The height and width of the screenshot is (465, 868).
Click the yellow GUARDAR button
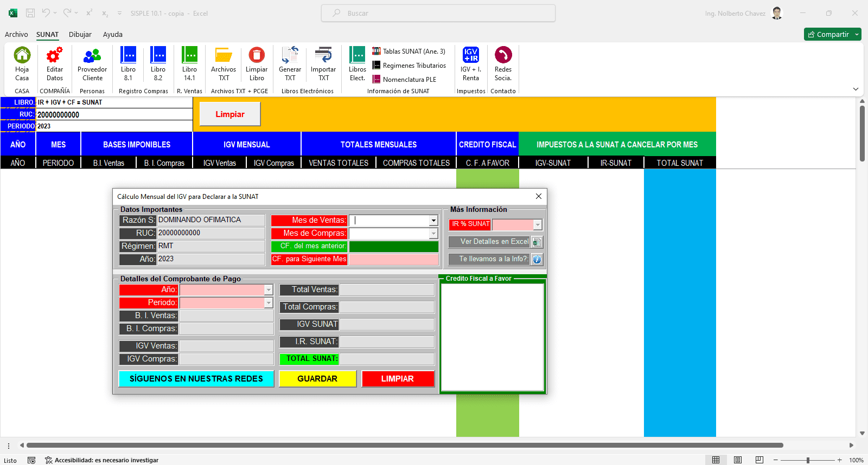tap(317, 379)
